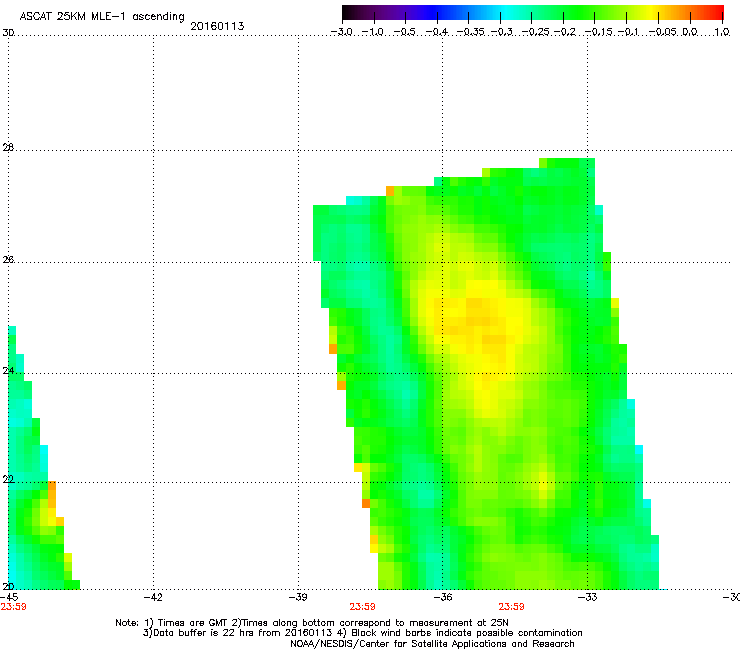The width and height of the screenshot is (740, 650).
Task: Select the color scale tick '-0.1'
Action: [x=628, y=32]
